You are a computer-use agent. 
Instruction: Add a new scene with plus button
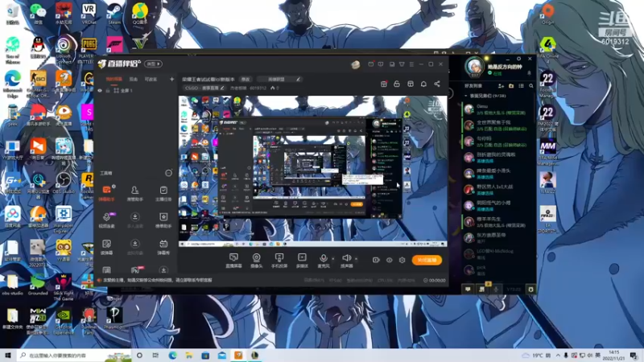[x=171, y=79]
